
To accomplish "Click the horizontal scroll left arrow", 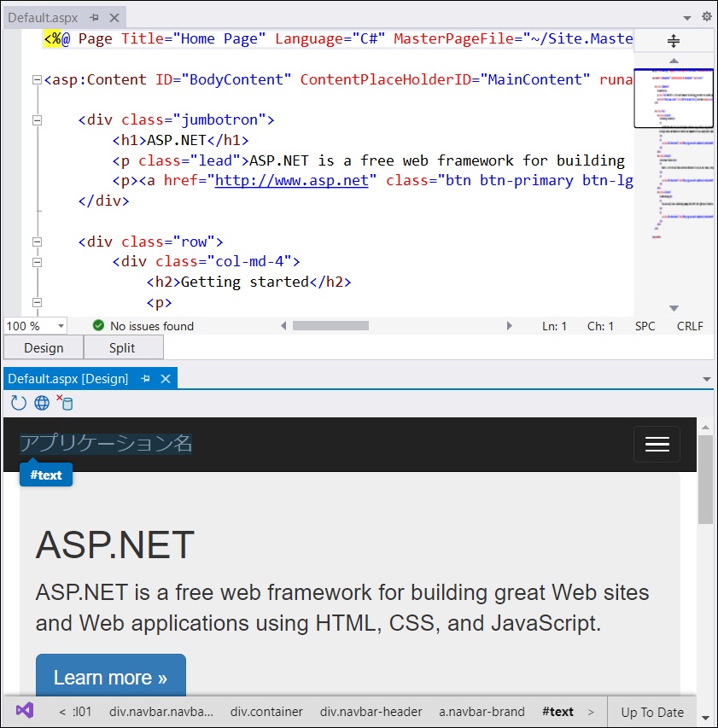I will click(283, 326).
